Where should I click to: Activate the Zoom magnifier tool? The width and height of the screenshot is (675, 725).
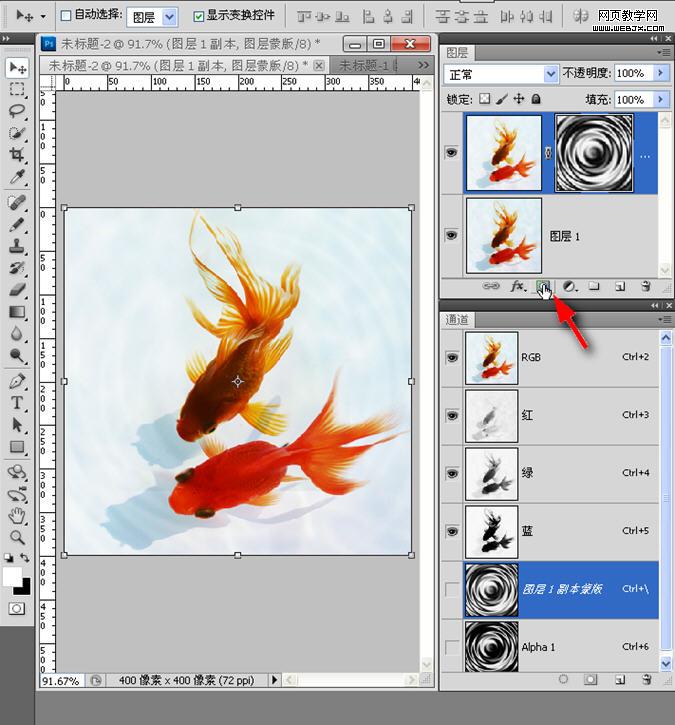coord(17,537)
